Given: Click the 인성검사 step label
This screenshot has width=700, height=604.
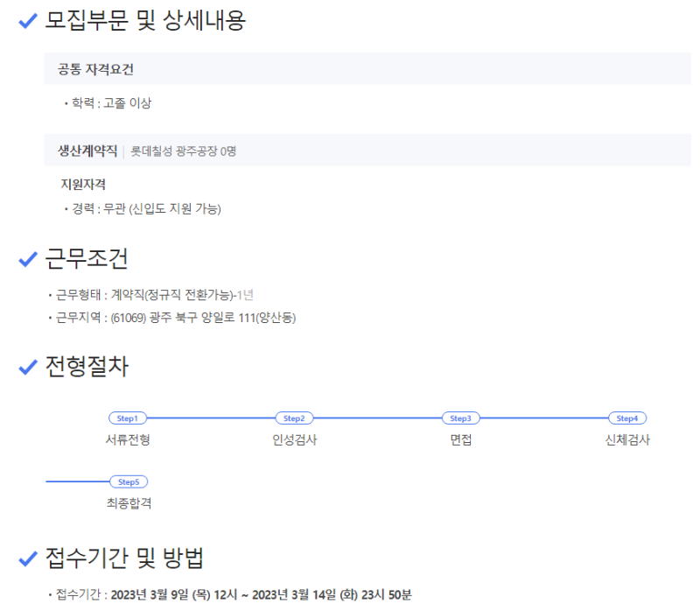Looking at the screenshot, I should click(x=294, y=439).
